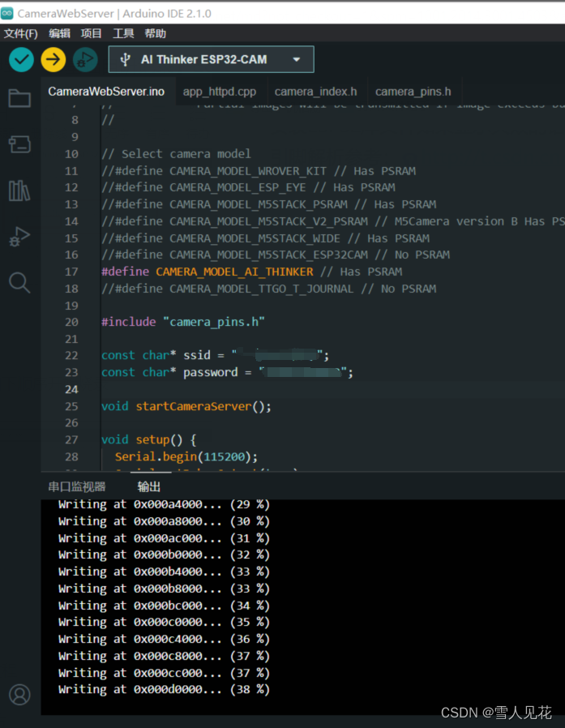Viewport: 565px width, 728px height.
Task: Click output line "Writing at 0x000b0000... (32 %)"
Action: pyautogui.click(x=164, y=555)
